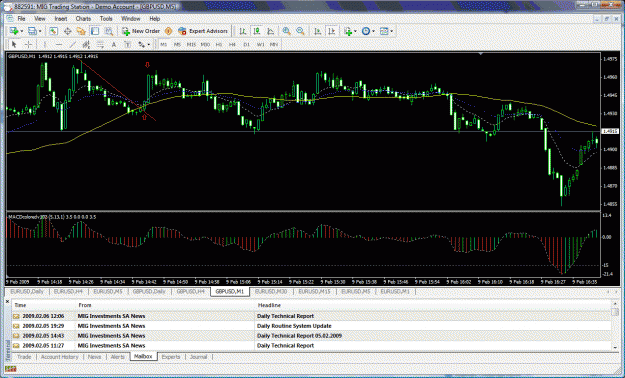Switch to bar chart display

click(x=243, y=31)
